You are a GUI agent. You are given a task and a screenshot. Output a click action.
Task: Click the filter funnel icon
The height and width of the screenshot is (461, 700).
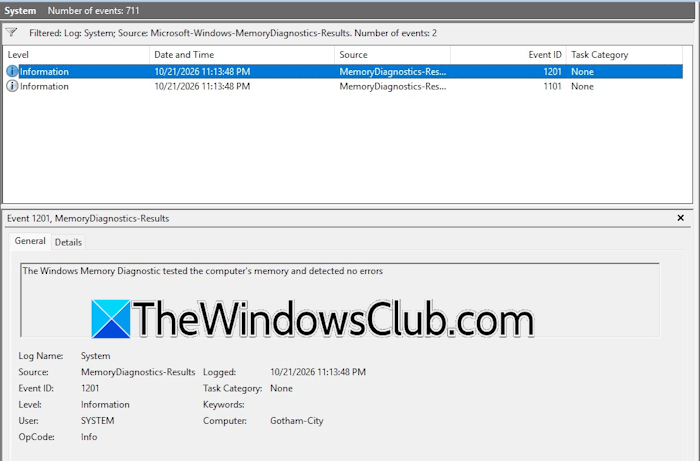pyautogui.click(x=12, y=32)
